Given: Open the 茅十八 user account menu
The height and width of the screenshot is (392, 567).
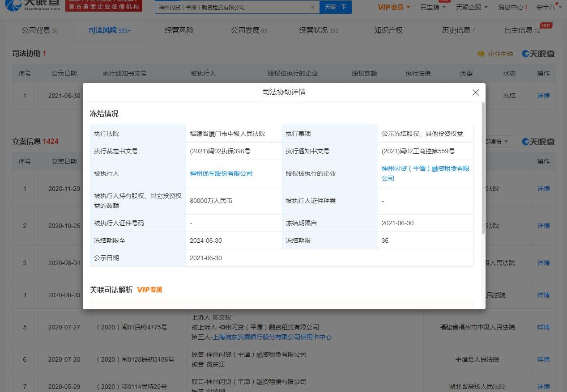Looking at the screenshot, I should (x=549, y=7).
